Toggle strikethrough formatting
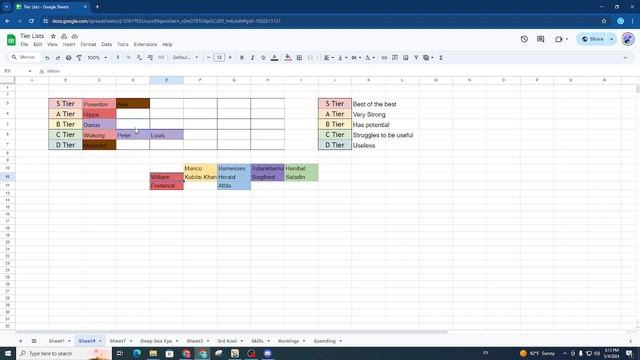This screenshot has width=640, height=360. 263,58
